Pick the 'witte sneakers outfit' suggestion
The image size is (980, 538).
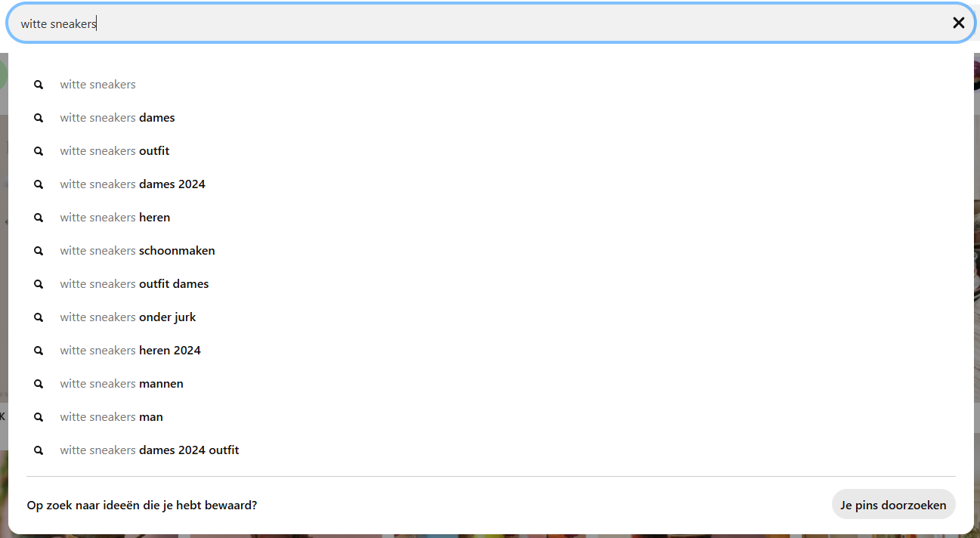(x=115, y=151)
